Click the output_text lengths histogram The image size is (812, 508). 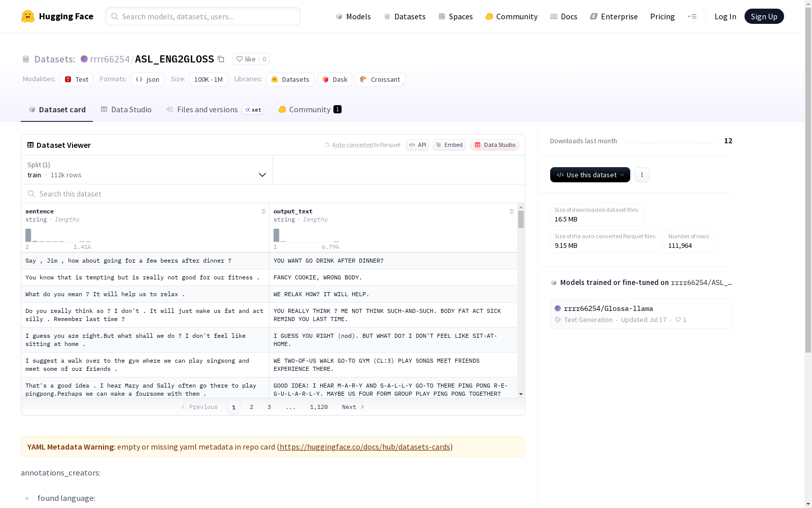coord(307,235)
